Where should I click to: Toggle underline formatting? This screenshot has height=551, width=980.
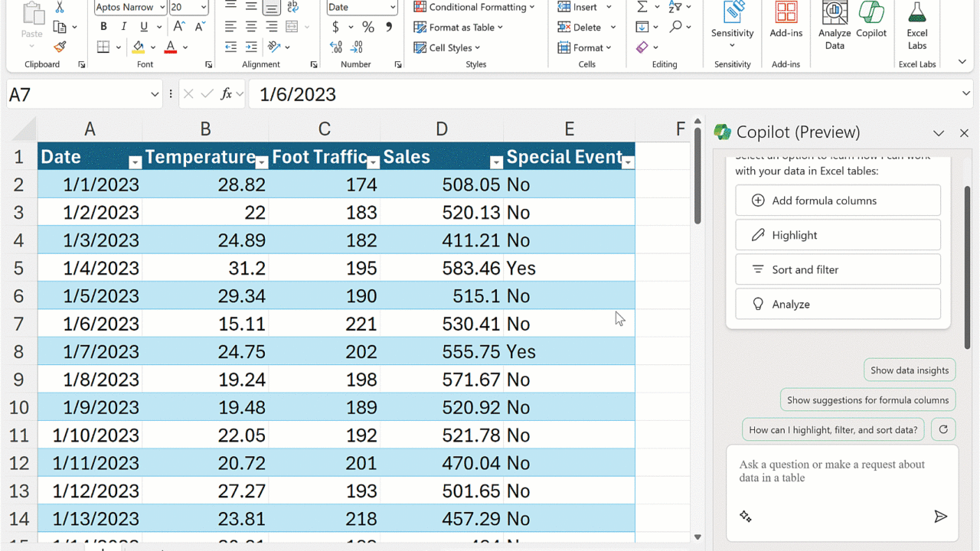click(143, 27)
